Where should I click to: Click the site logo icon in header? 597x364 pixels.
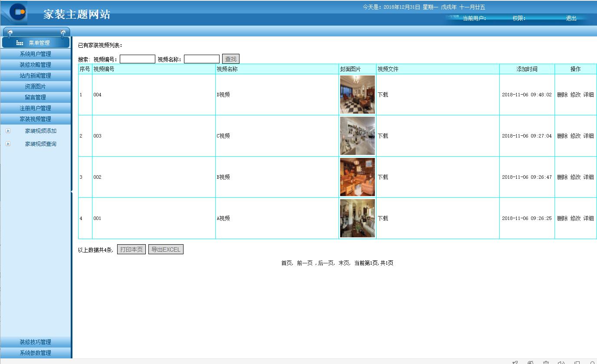17,12
